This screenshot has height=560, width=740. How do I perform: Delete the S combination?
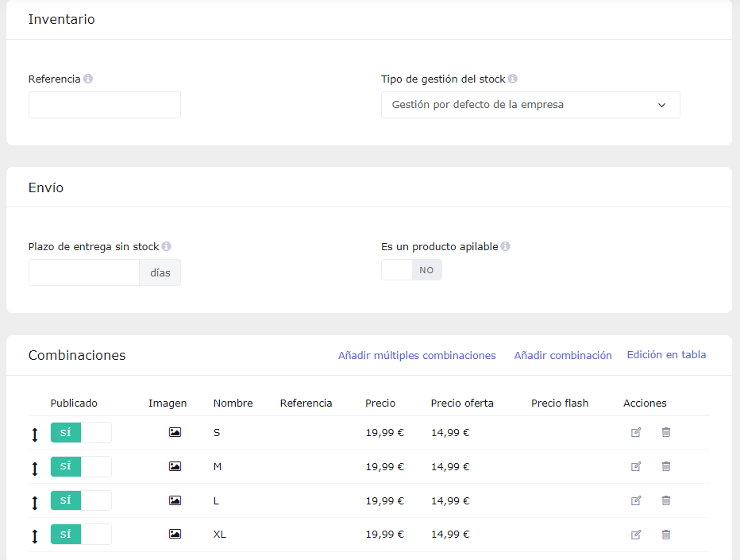666,432
